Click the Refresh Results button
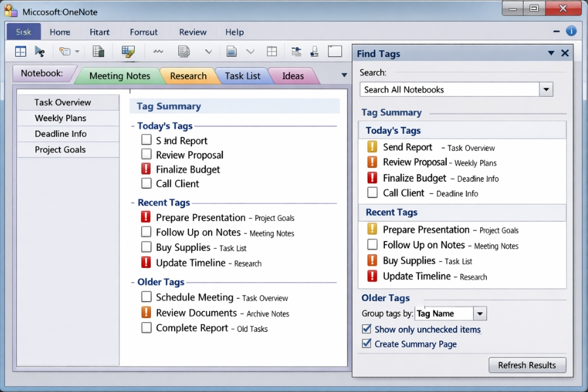Screen dimensions: 588x392 pyautogui.click(x=527, y=365)
